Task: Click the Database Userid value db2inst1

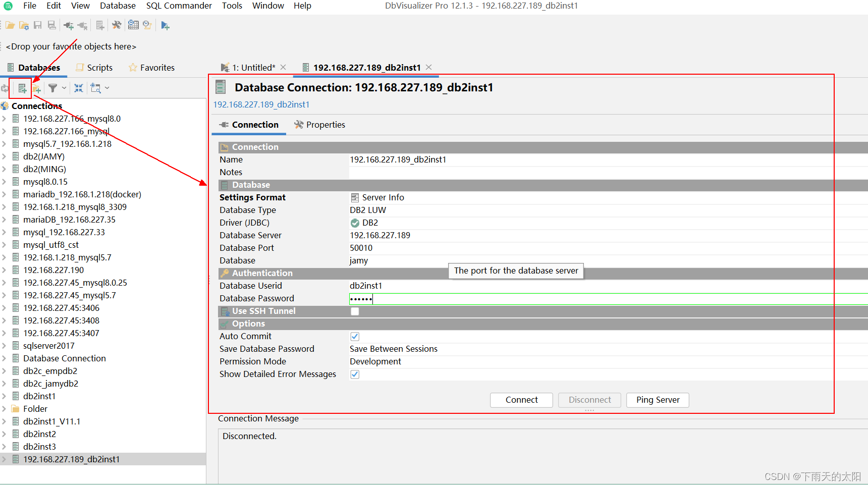Action: coord(366,286)
